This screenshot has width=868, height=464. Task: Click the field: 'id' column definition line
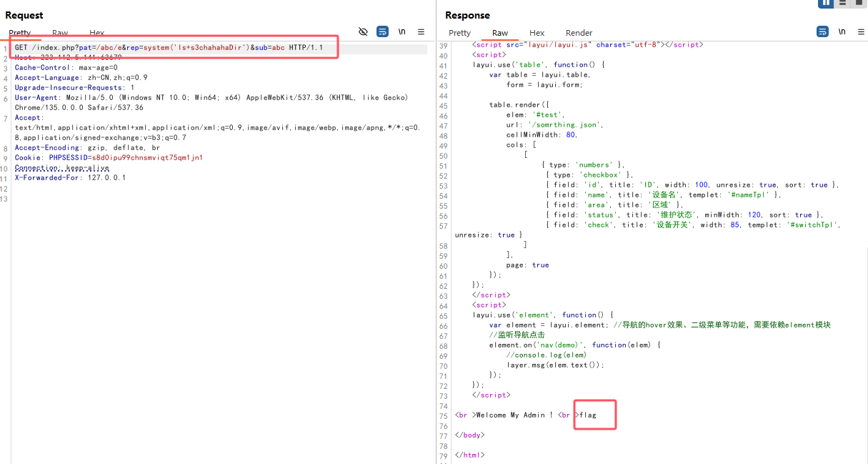[x=692, y=185]
